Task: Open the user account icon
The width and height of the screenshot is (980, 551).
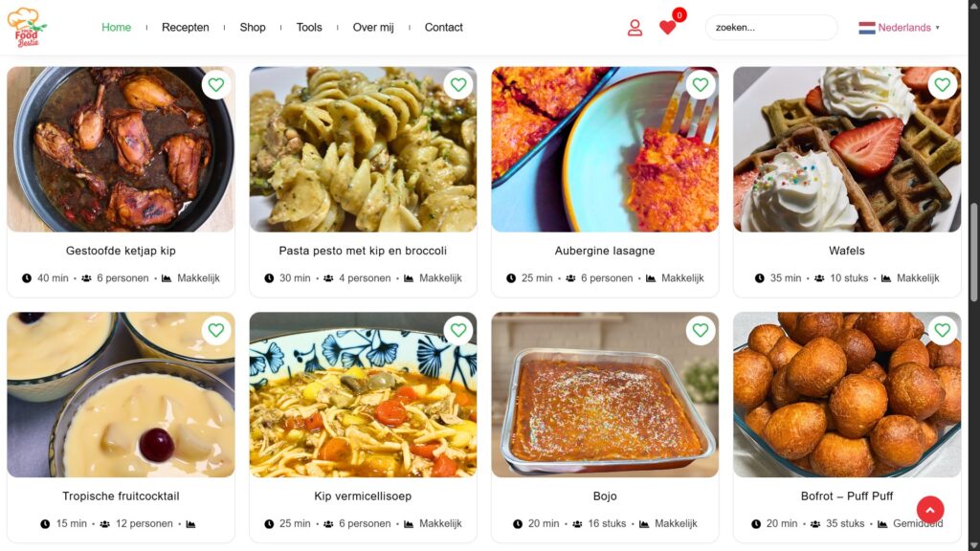Action: click(635, 28)
